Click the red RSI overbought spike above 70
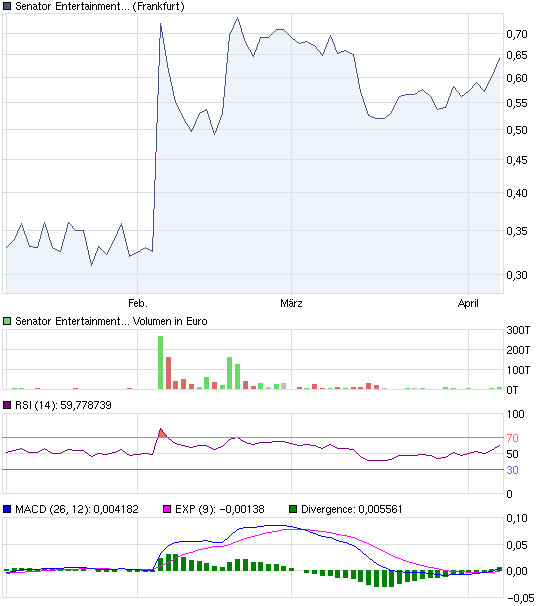545x606 pixels. tap(162, 433)
